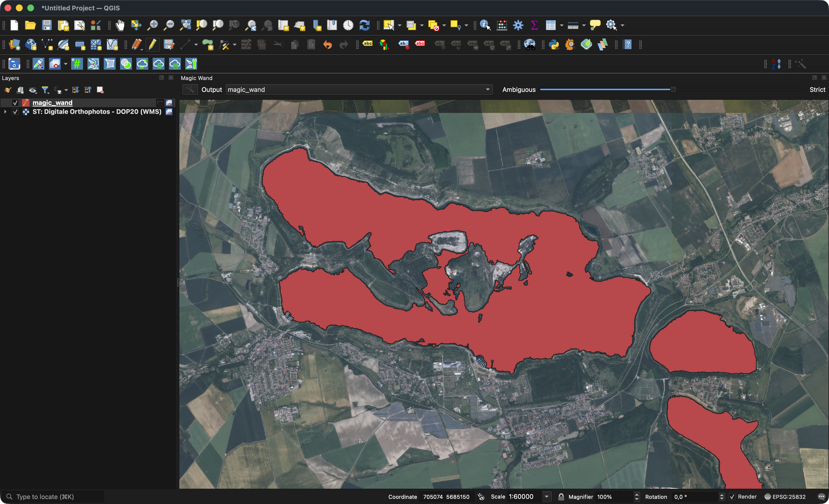Toggle visibility of DOP20 WMS layer
829x504 pixels.
(x=15, y=112)
